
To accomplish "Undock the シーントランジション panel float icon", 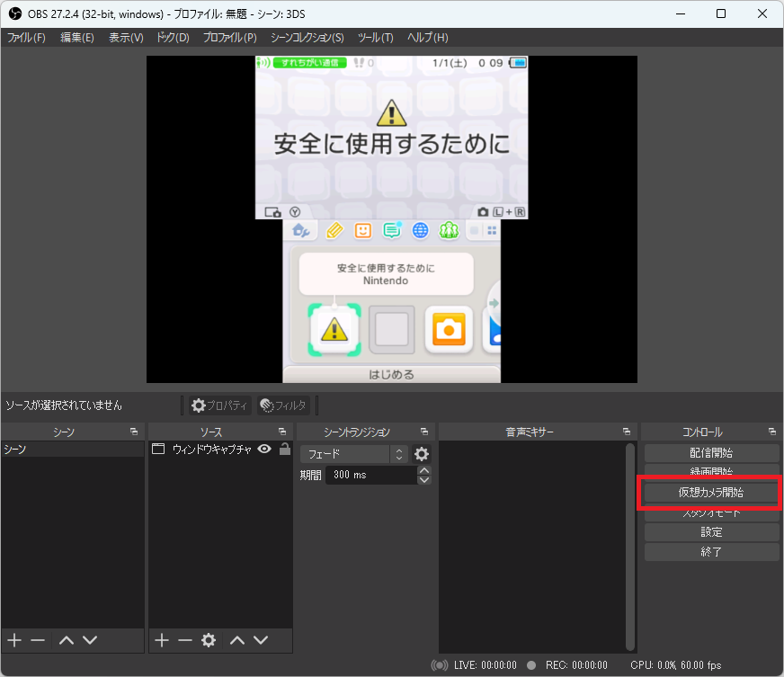I will [424, 432].
